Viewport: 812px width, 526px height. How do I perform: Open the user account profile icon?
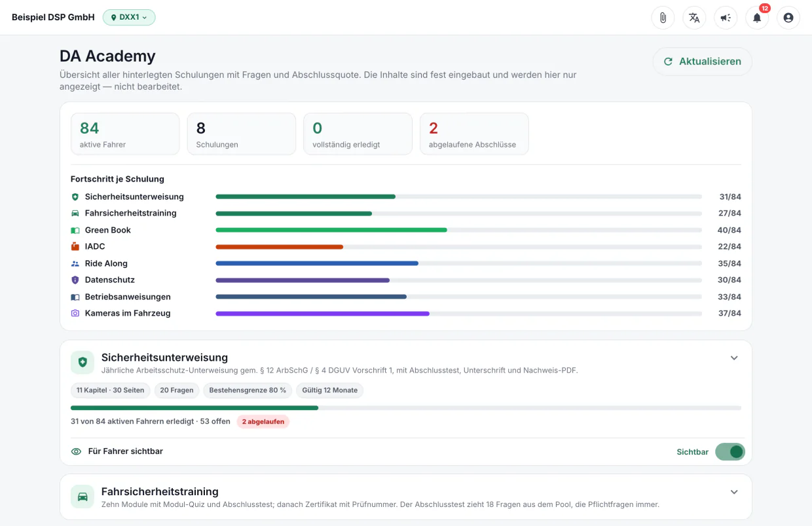[788, 18]
